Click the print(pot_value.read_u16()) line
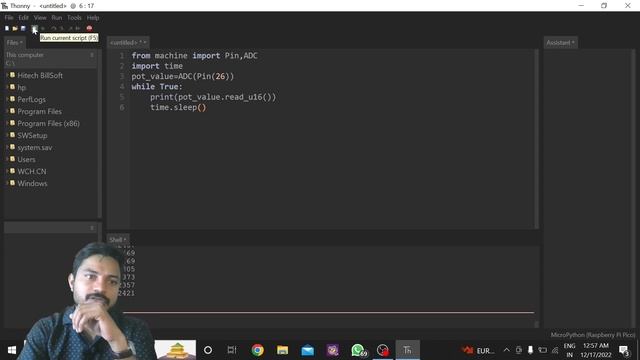The image size is (640, 360). coord(213,97)
